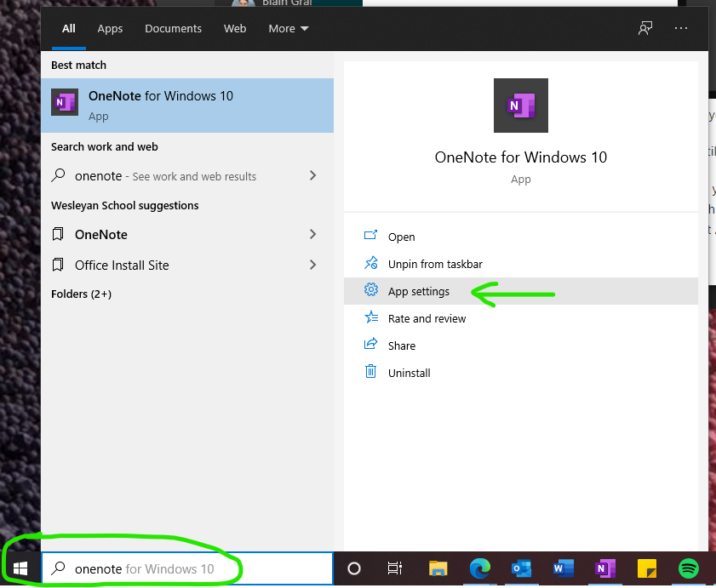Switch to the Documents search tab

point(173,28)
